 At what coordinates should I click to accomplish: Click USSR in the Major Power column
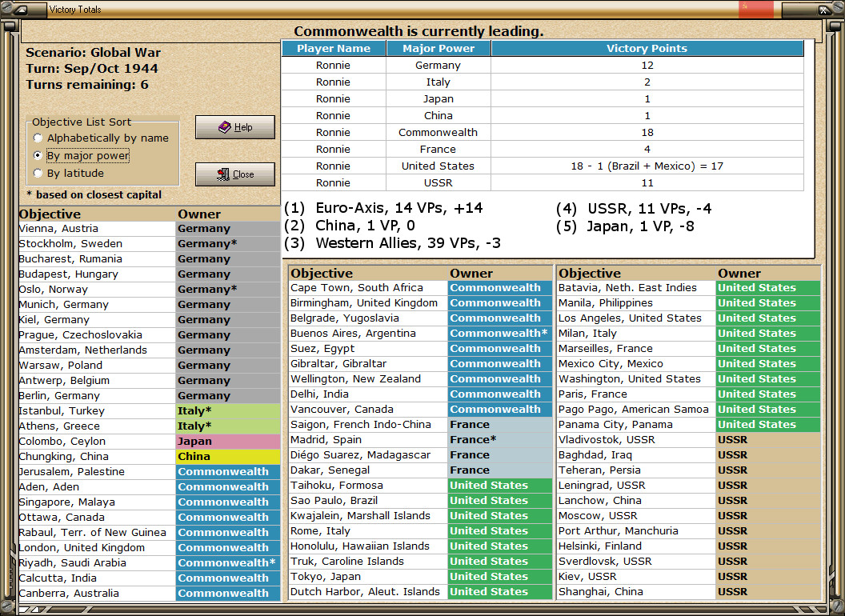(439, 182)
